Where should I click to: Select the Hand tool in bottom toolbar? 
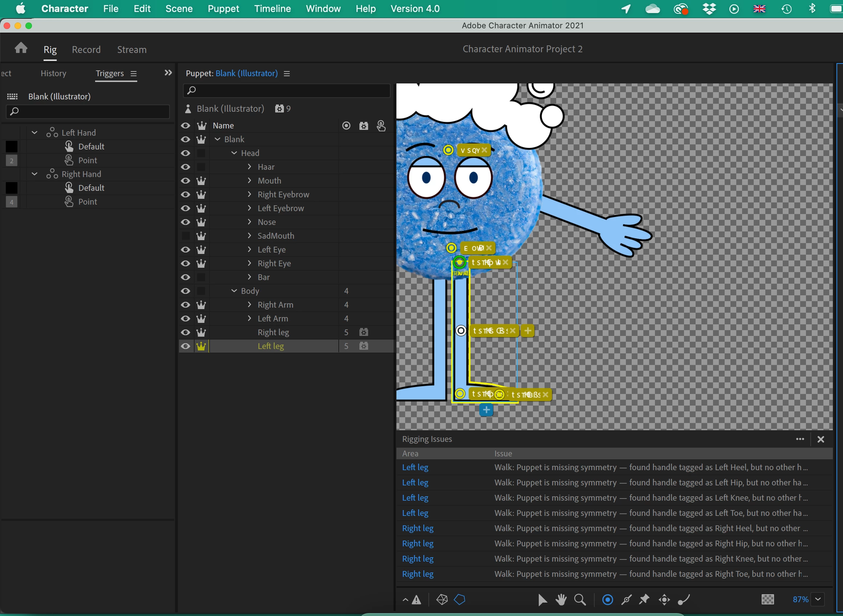coord(561,600)
